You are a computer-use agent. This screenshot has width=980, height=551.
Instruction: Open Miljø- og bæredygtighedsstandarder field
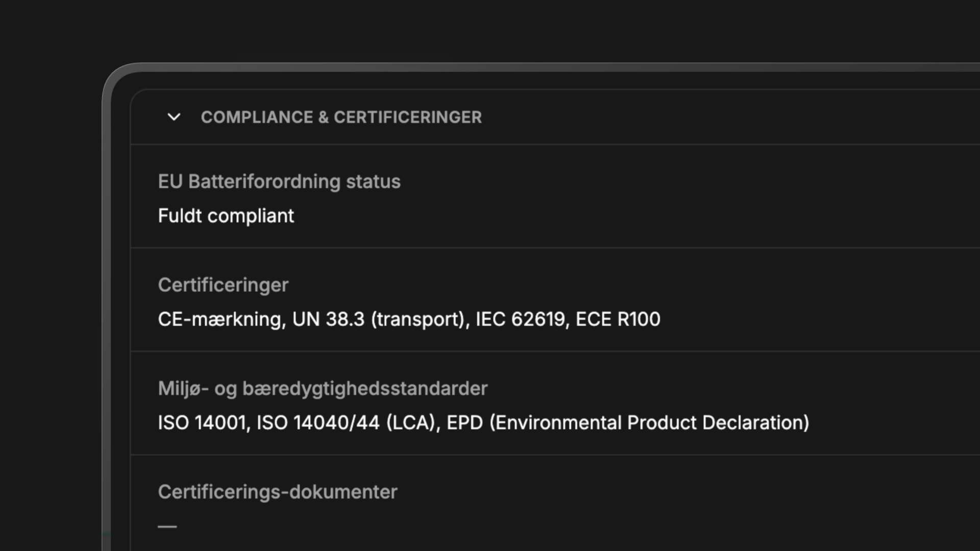[323, 388]
